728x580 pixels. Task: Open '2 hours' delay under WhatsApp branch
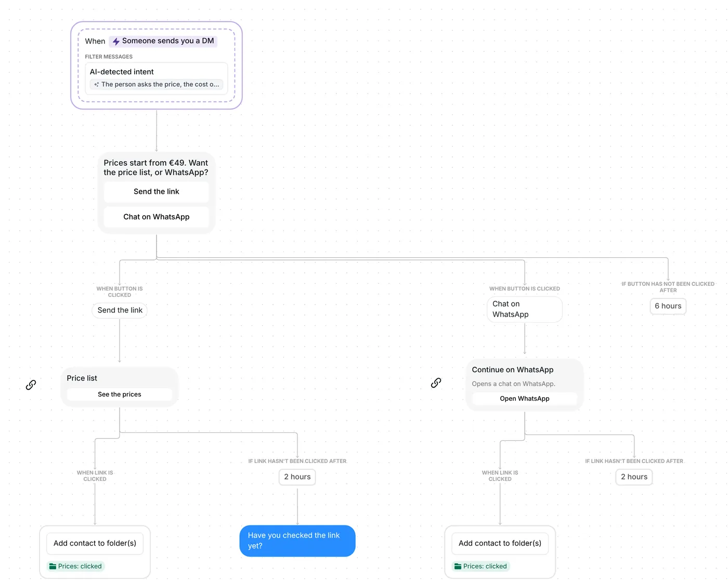(634, 477)
